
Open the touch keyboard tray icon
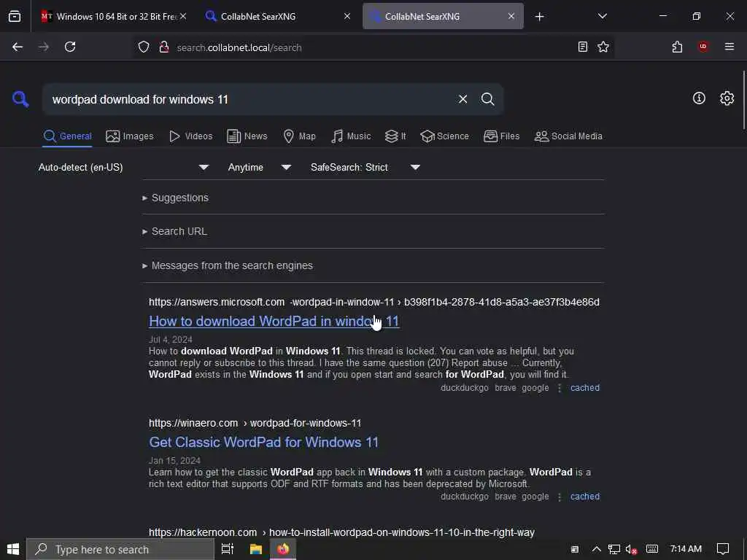click(x=651, y=549)
